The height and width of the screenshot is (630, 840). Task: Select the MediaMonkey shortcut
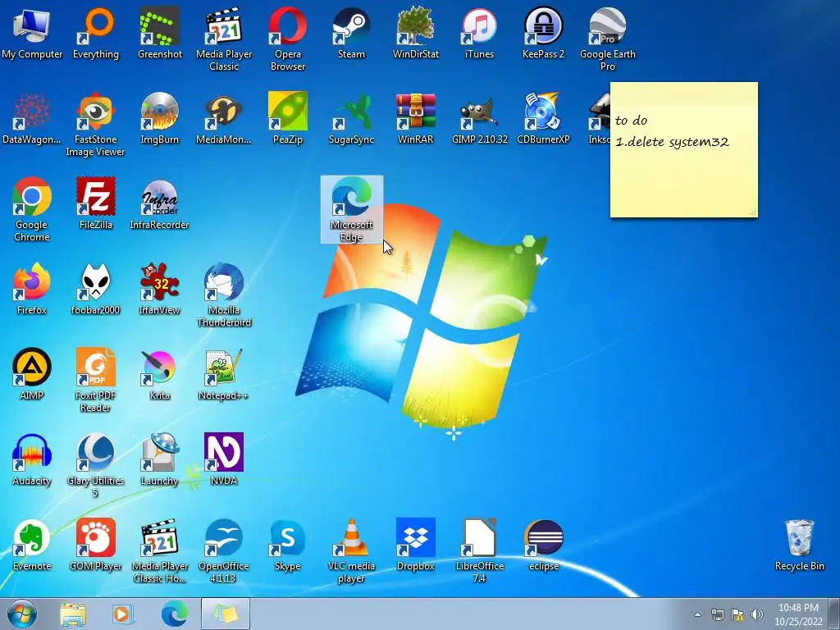224,118
